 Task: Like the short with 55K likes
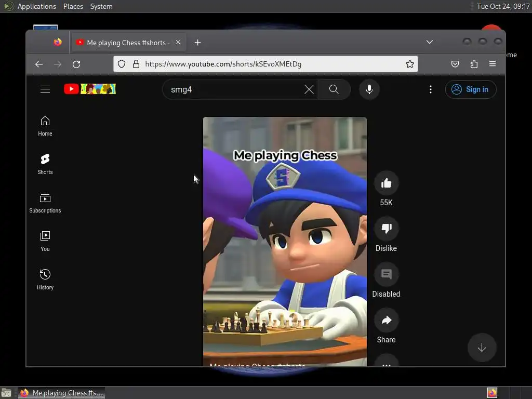click(386, 183)
